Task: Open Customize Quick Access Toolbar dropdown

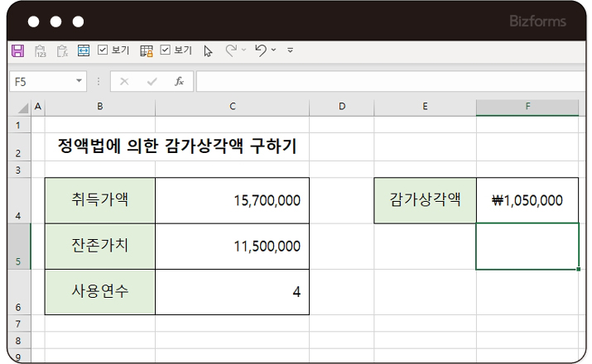Action: click(x=290, y=50)
